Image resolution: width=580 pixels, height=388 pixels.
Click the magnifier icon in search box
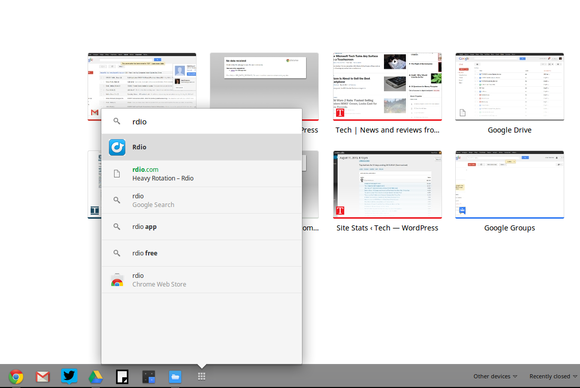pyautogui.click(x=117, y=121)
